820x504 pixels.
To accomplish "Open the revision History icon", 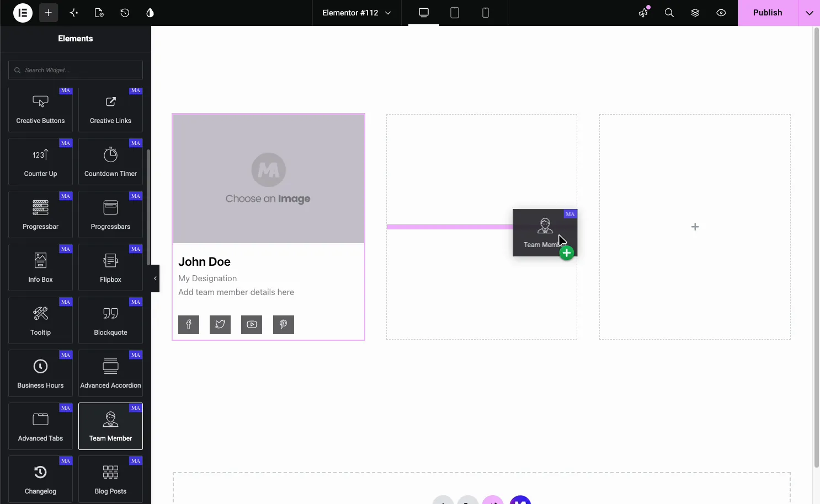I will pos(125,13).
